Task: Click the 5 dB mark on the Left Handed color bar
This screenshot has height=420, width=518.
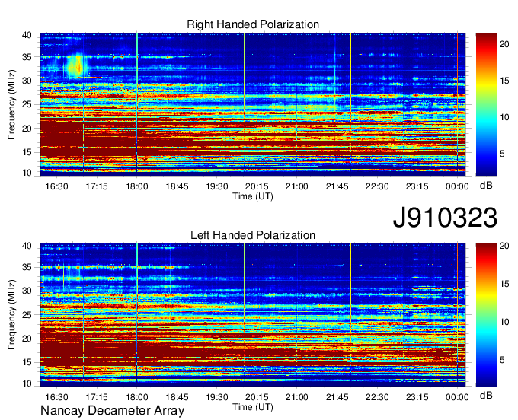Action: pos(502,360)
